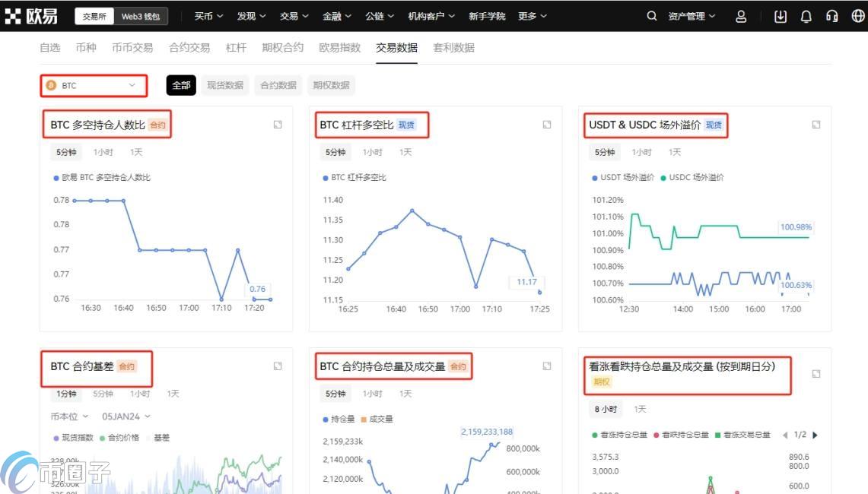Open the user account profile icon
This screenshot has width=868, height=494.
point(741,16)
